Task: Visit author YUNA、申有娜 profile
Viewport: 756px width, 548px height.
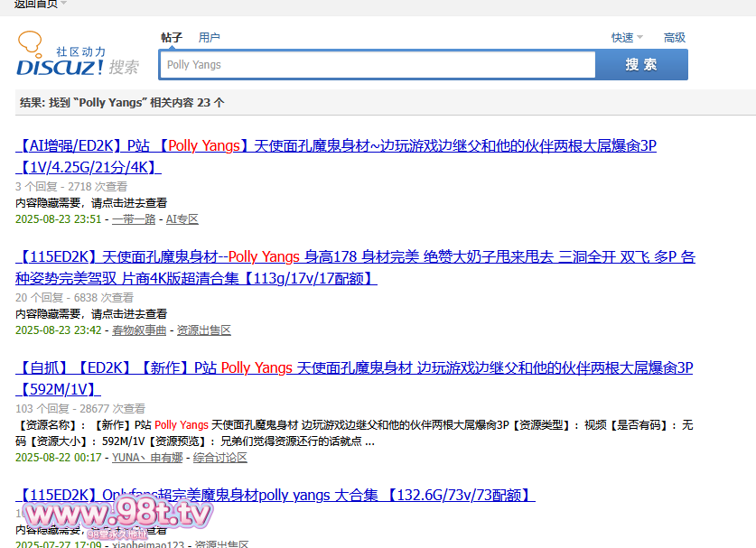Action: click(x=147, y=458)
